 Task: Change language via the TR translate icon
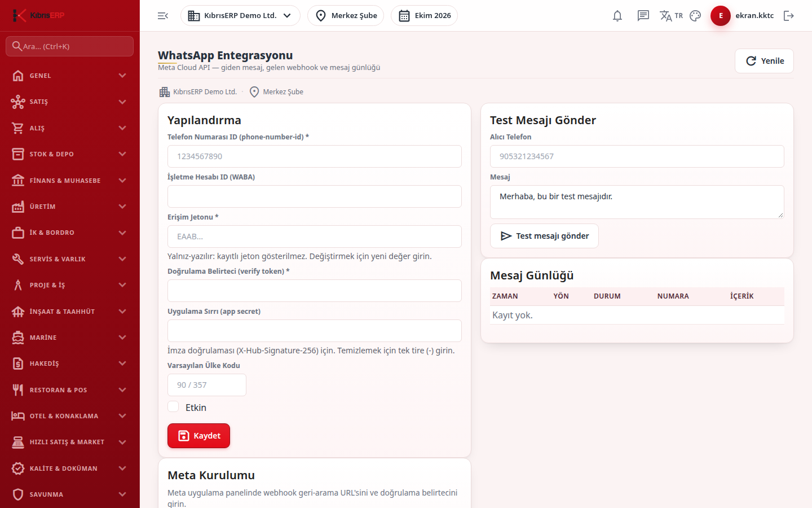(x=671, y=16)
